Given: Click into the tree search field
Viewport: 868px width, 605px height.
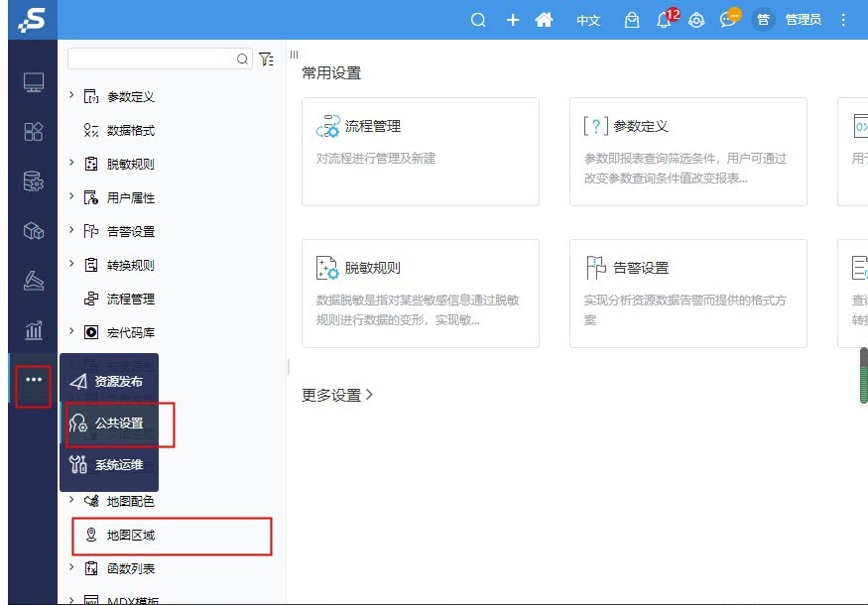Looking at the screenshot, I should click(152, 59).
